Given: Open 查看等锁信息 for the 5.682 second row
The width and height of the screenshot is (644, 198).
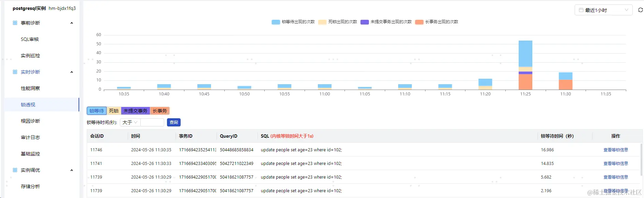Looking at the screenshot, I should pyautogui.click(x=616, y=177).
